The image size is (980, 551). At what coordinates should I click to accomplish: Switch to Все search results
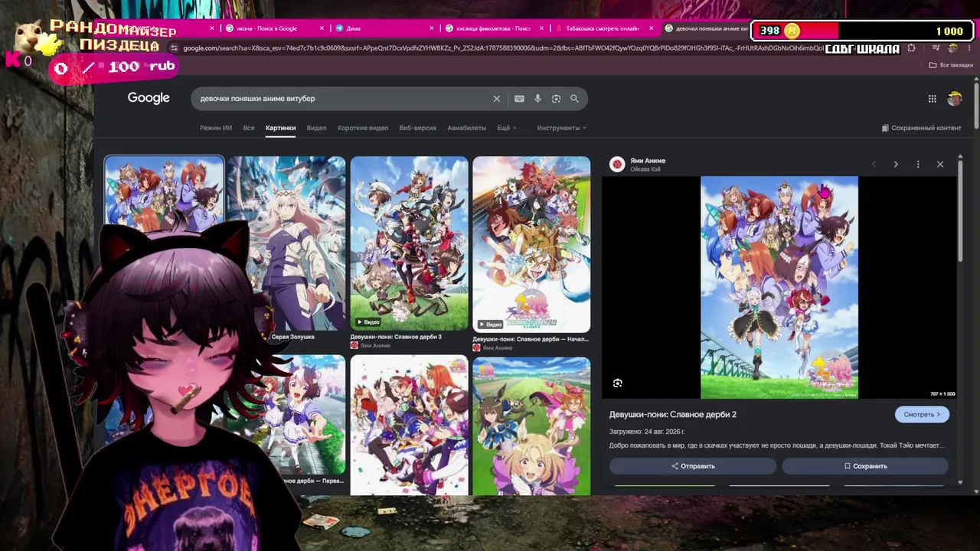(249, 128)
